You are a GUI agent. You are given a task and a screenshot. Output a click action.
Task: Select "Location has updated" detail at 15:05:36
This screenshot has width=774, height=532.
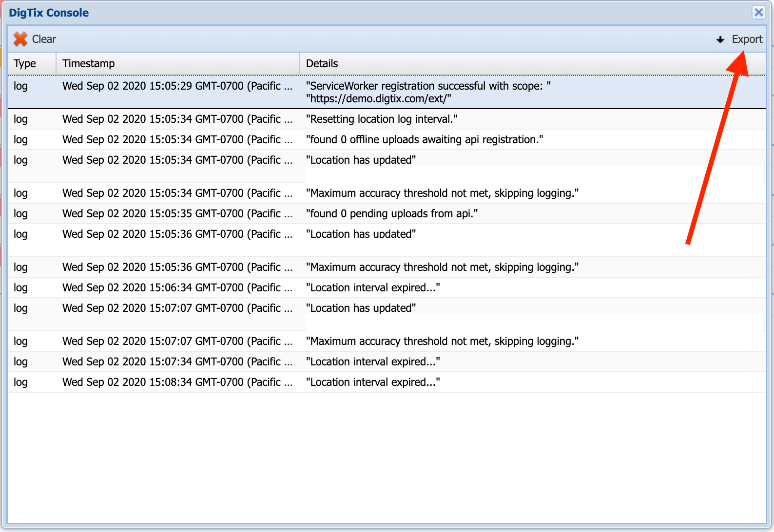tap(361, 234)
